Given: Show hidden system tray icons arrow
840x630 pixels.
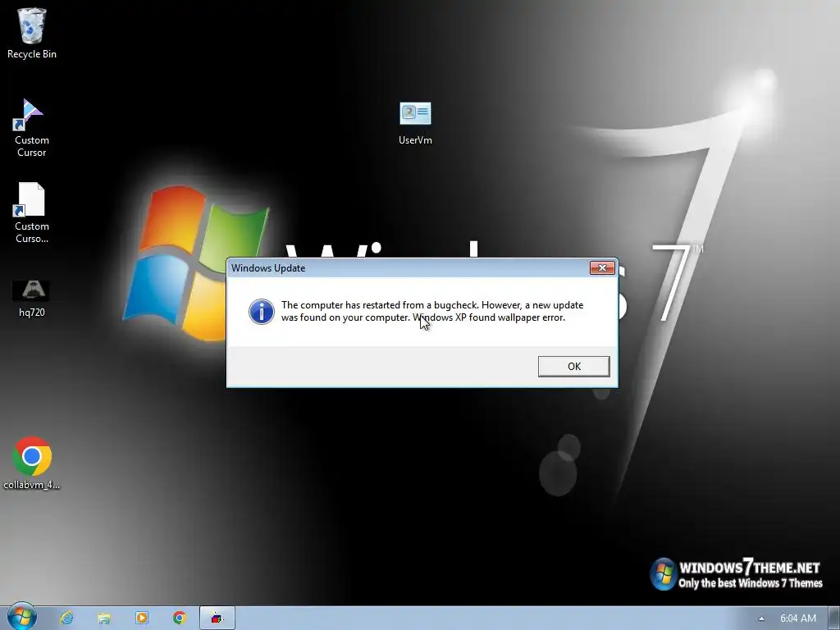Looking at the screenshot, I should 761,619.
